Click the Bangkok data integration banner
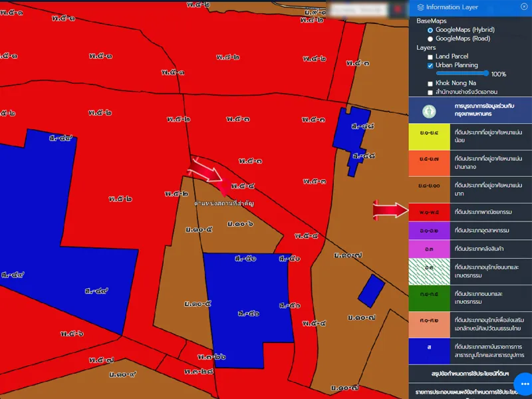532x399 pixels. 470,109
